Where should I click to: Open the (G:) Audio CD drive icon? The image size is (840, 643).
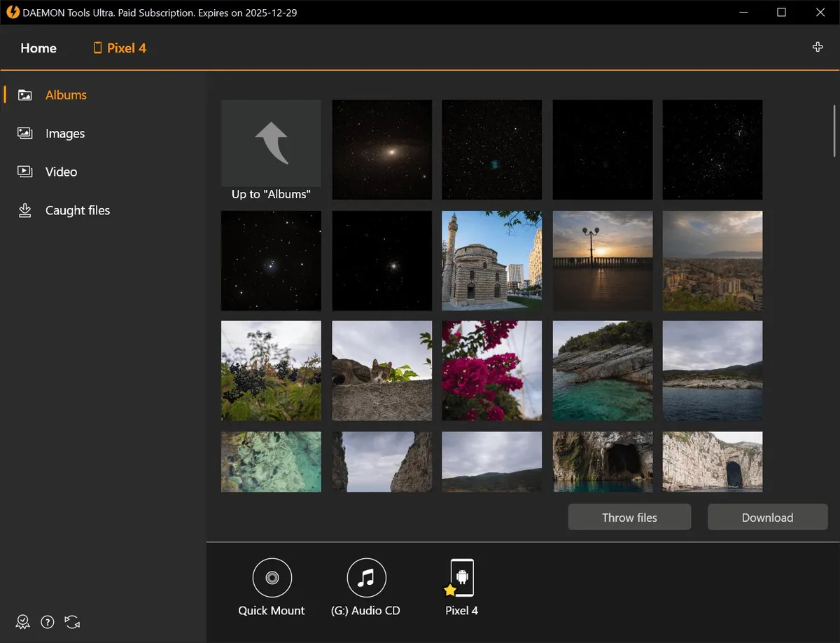tap(366, 577)
